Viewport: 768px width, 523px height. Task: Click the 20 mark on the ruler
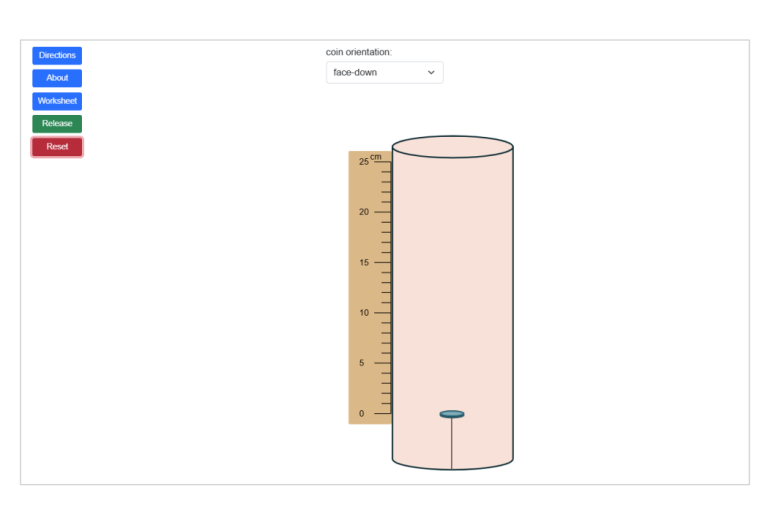click(x=364, y=212)
